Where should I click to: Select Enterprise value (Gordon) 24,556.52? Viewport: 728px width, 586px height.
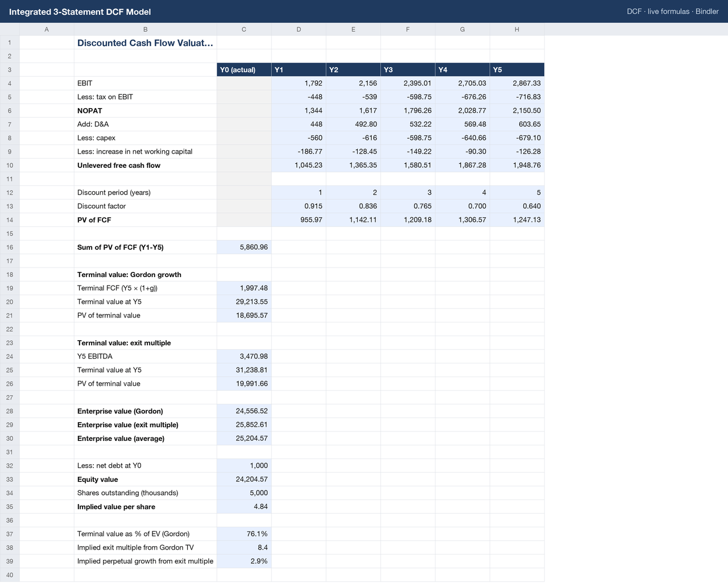pyautogui.click(x=244, y=411)
